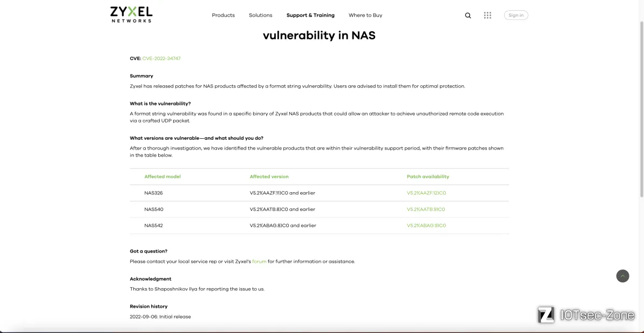The image size is (644, 333).
Task: Open the apps grid icon
Action: coord(487,15)
